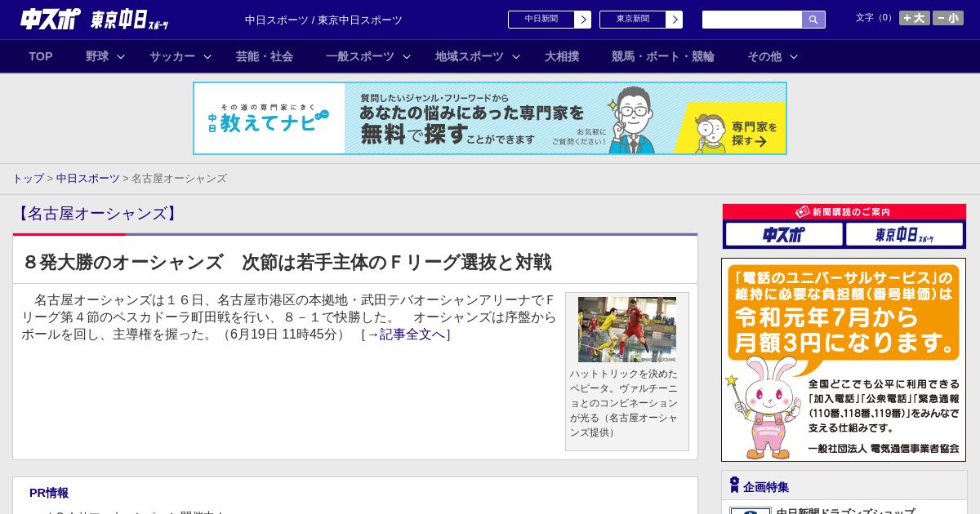Open the 大相撲 menu item

pyautogui.click(x=562, y=56)
